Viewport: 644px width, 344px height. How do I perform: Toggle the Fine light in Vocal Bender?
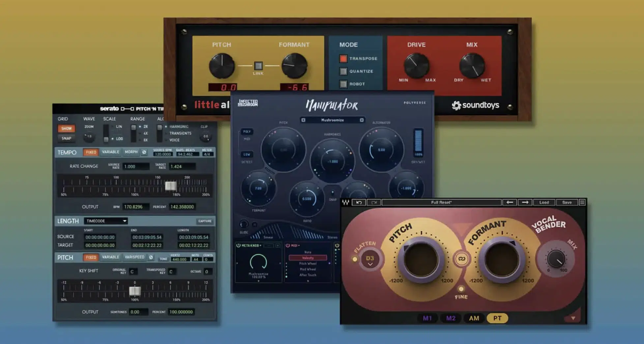click(461, 289)
